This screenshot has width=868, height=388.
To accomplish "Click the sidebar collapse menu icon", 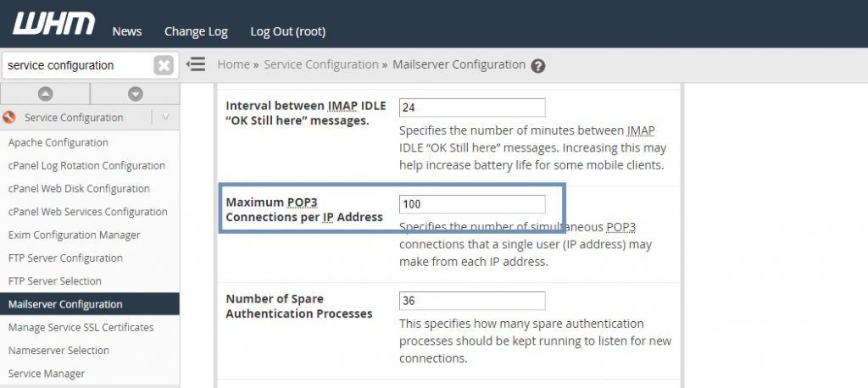I will (196, 64).
